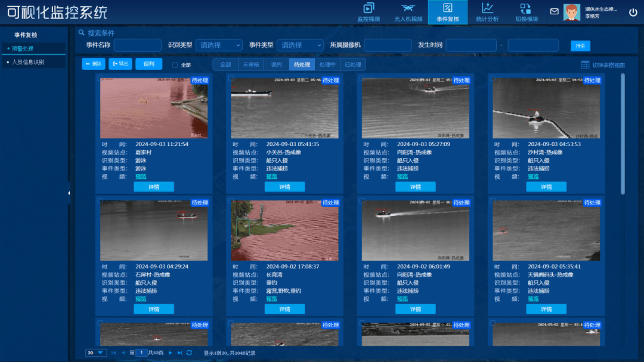Open 详情 for the 石屏村-热成像 event
Screen dimensions: 644x362
154,310
